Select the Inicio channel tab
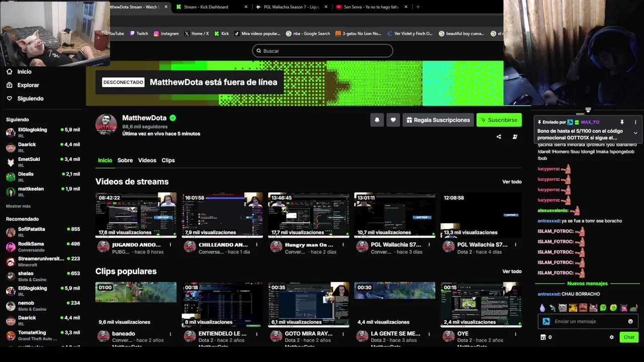Image resolution: width=644 pixels, height=362 pixels. pos(105,160)
